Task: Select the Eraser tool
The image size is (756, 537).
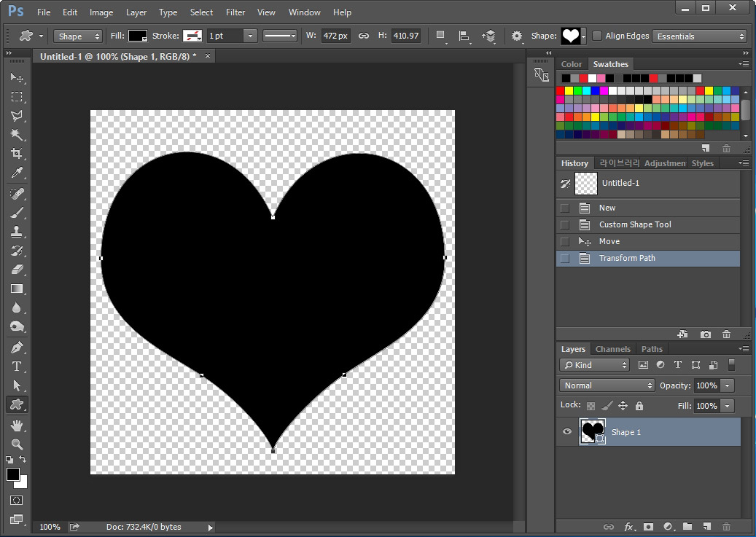Action: 17,270
